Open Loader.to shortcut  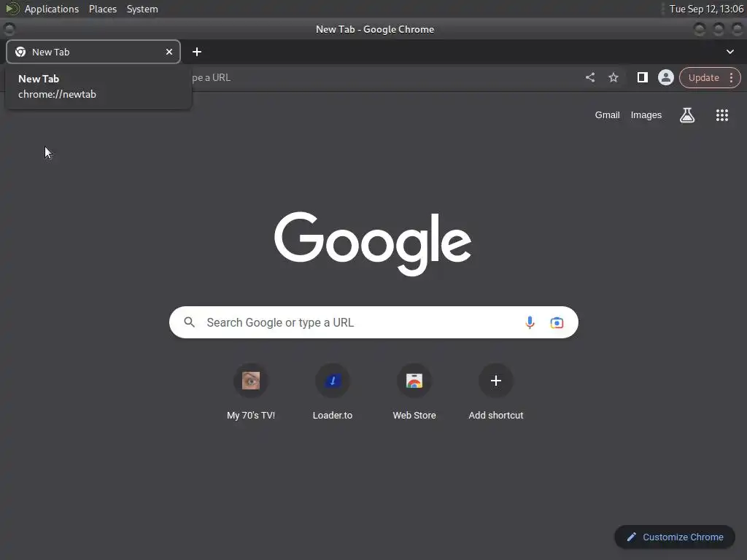click(333, 393)
